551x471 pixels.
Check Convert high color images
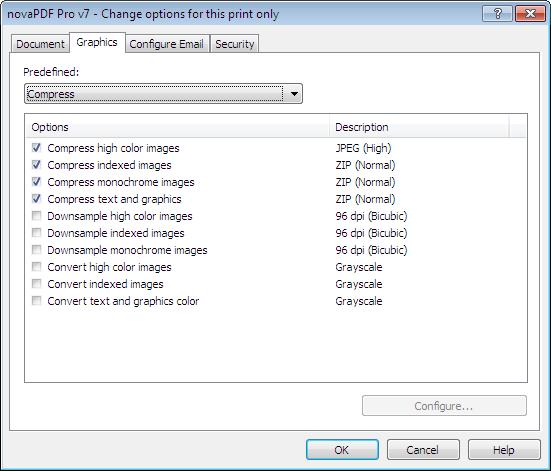37,267
